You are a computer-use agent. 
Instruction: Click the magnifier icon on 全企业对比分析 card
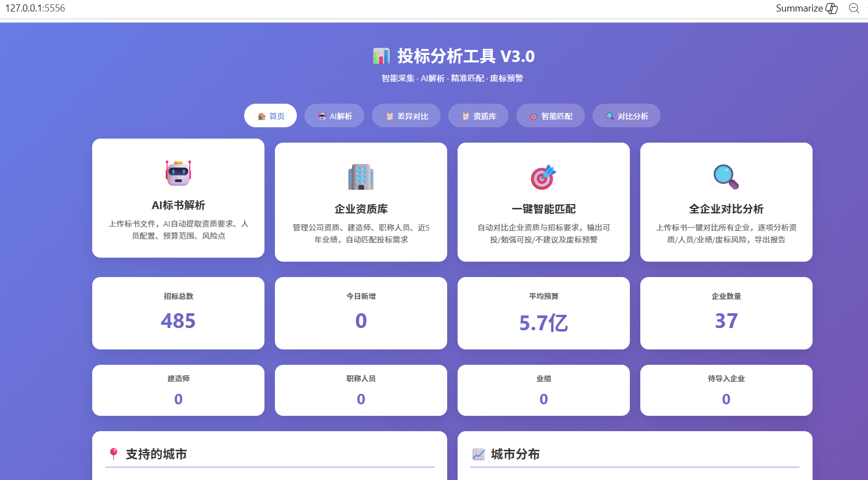(726, 177)
